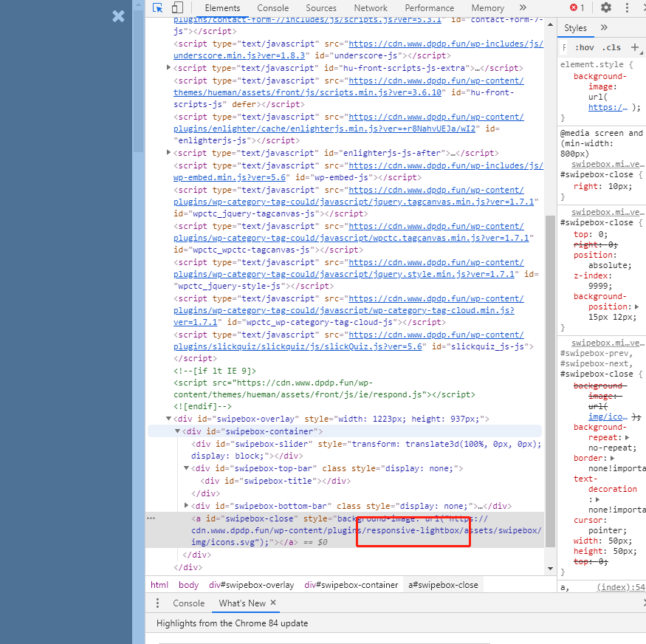646x644 pixels.
Task: Open DevTools settings gear
Action: coord(606,8)
